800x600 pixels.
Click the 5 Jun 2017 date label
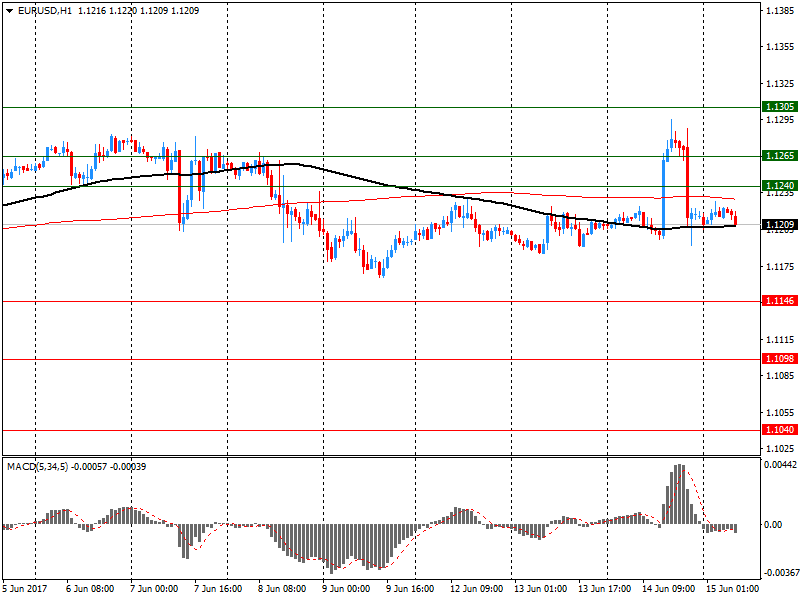(24, 589)
